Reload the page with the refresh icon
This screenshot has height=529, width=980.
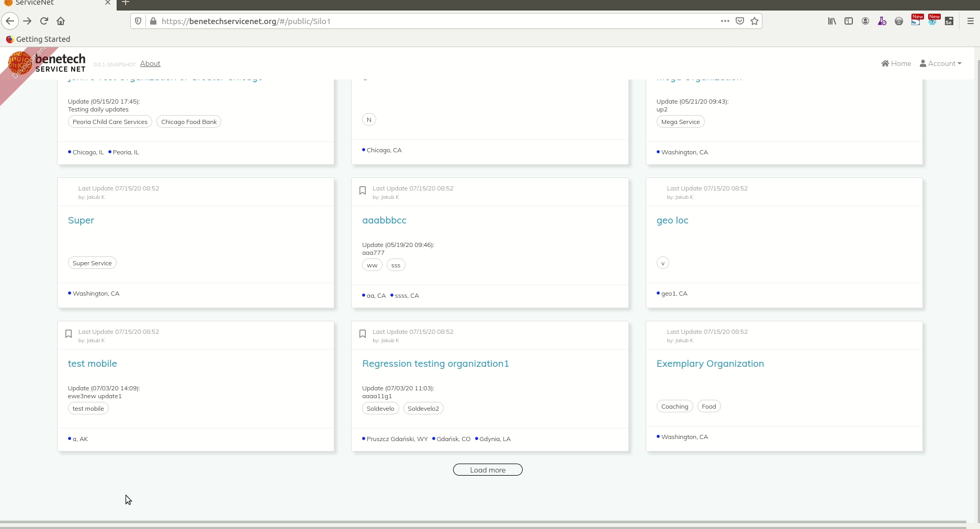pos(44,21)
